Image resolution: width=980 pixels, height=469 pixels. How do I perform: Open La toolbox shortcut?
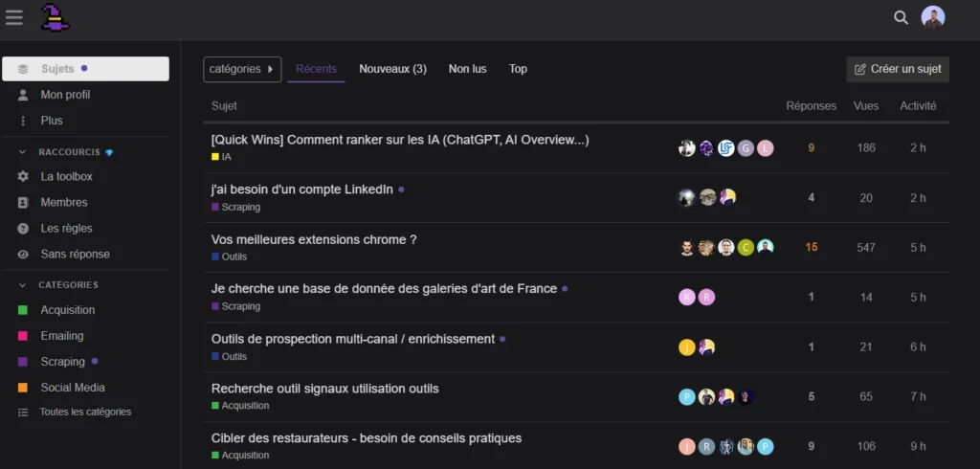coord(67,176)
